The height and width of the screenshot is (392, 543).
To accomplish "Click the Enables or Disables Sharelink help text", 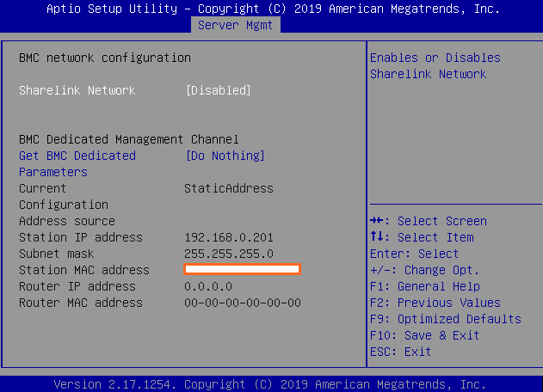I will tap(435, 66).
